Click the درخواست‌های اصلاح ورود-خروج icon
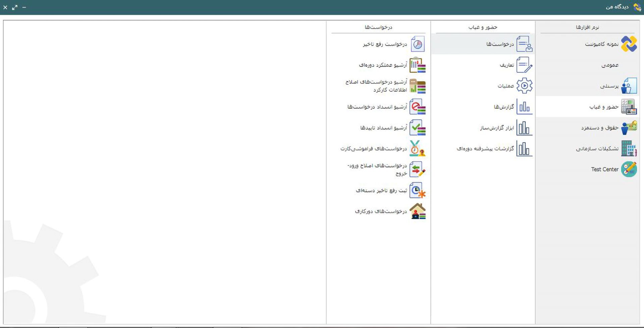Viewport: 644px width, 328px height. click(x=417, y=170)
